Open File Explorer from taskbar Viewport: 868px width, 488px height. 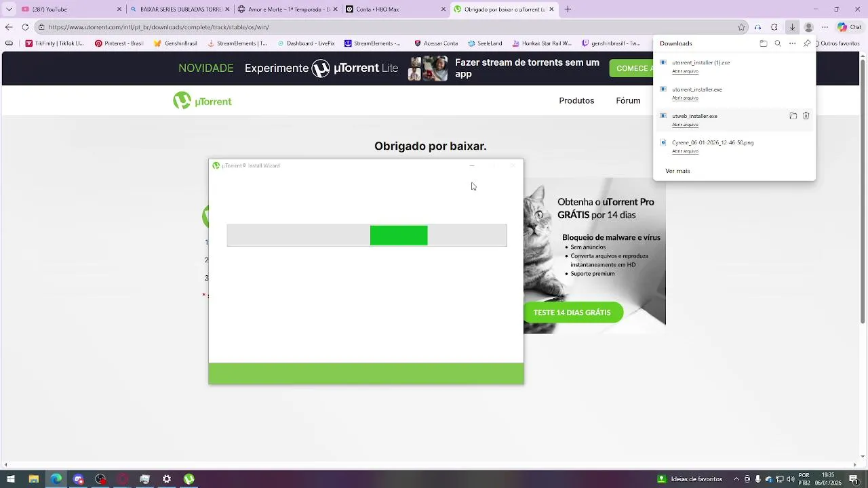click(33, 479)
